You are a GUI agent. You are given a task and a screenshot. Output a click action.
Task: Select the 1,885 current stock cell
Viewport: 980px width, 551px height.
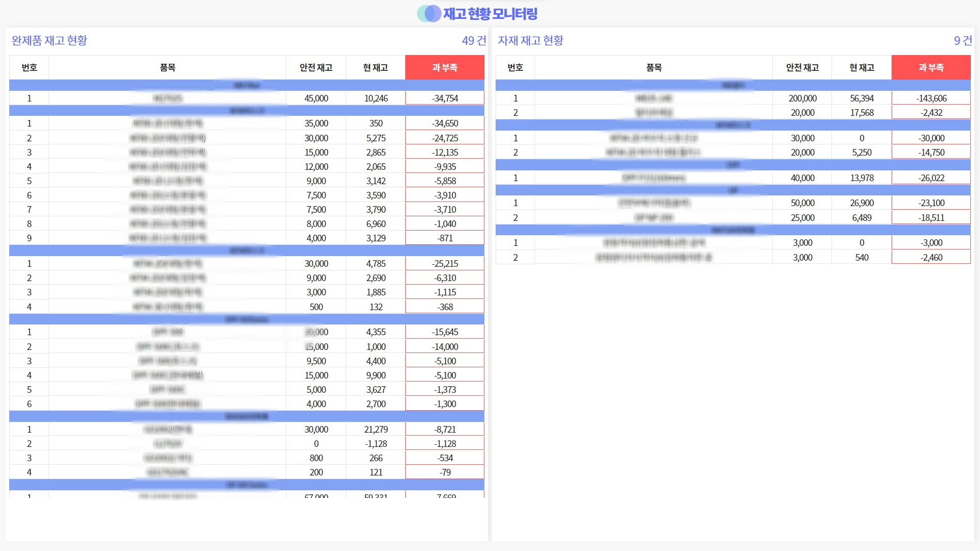pos(376,292)
